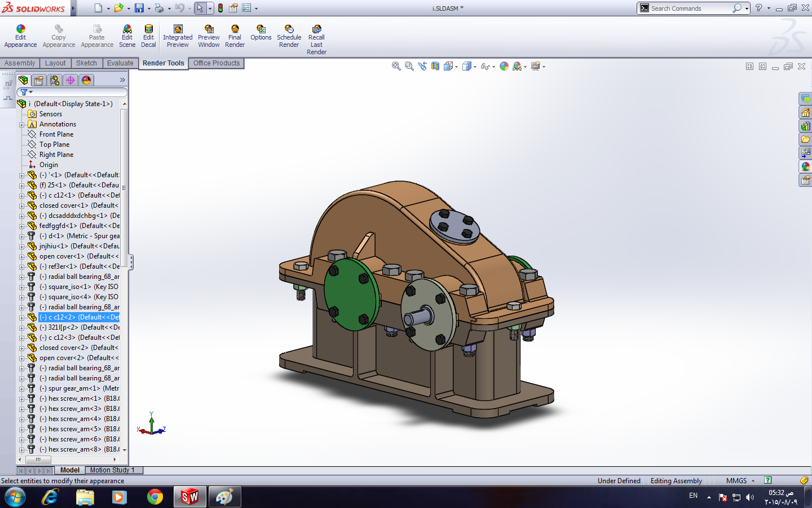Click the New document icon
Screen dimensions: 812x508
pyautogui.click(x=99, y=8)
